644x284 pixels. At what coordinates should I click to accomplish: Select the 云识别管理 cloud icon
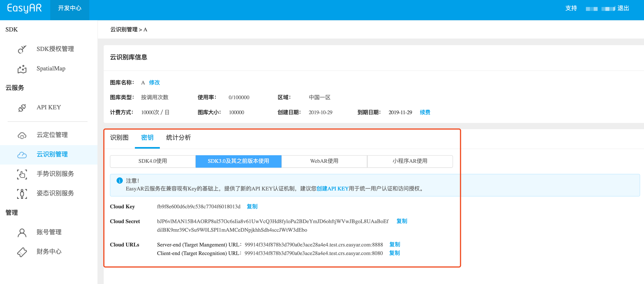[x=22, y=154]
